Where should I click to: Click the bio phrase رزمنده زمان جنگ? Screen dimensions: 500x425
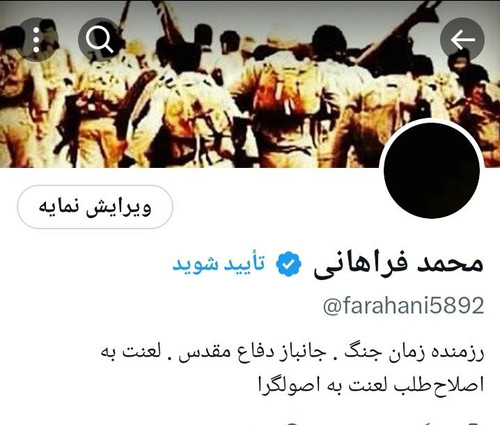click(x=414, y=353)
